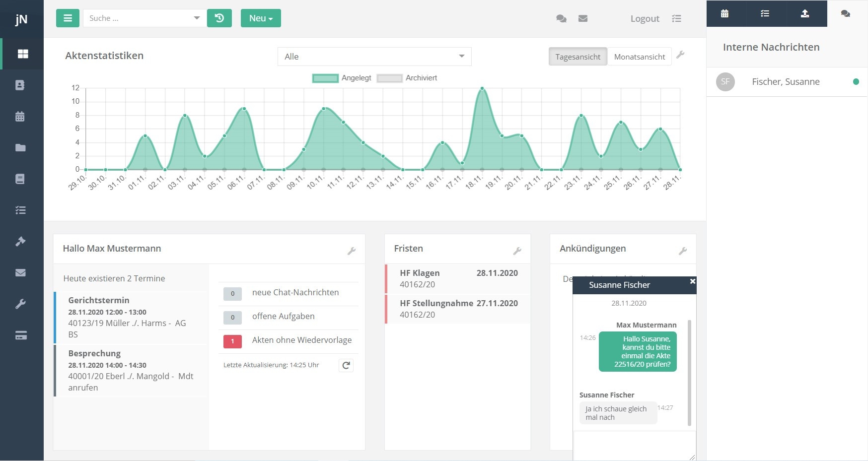
Task: Toggle the Archiviert legend series
Action: point(407,78)
